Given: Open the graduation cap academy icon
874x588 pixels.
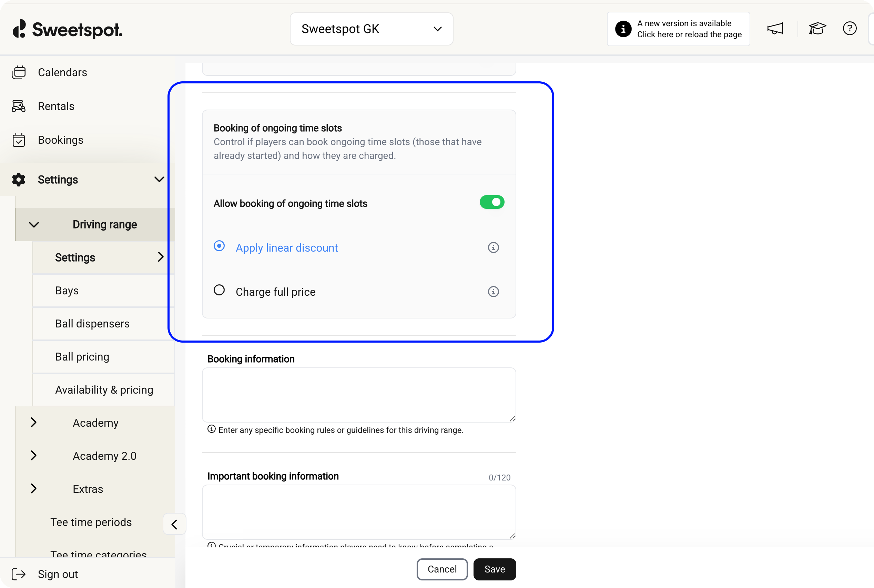Looking at the screenshot, I should [x=817, y=29].
